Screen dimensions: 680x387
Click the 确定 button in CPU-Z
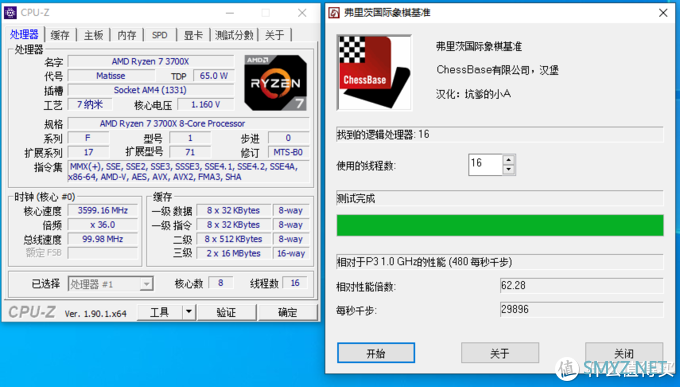[x=288, y=312]
